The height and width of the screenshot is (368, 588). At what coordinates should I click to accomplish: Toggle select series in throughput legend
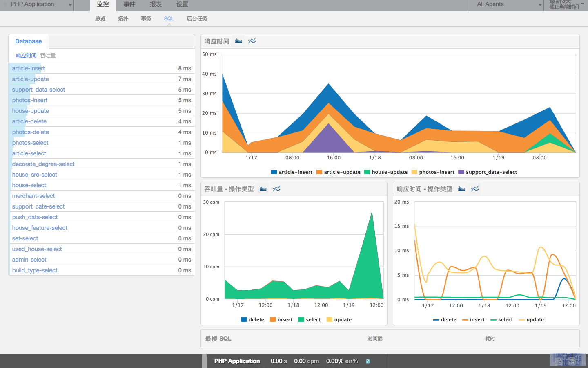click(x=301, y=320)
